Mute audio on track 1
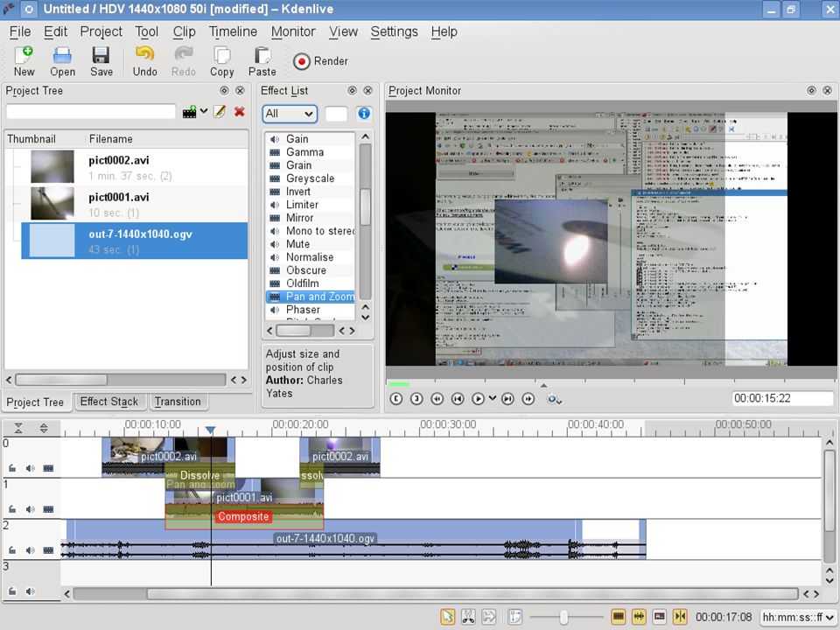Viewport: 840px width, 630px height. coord(31,509)
